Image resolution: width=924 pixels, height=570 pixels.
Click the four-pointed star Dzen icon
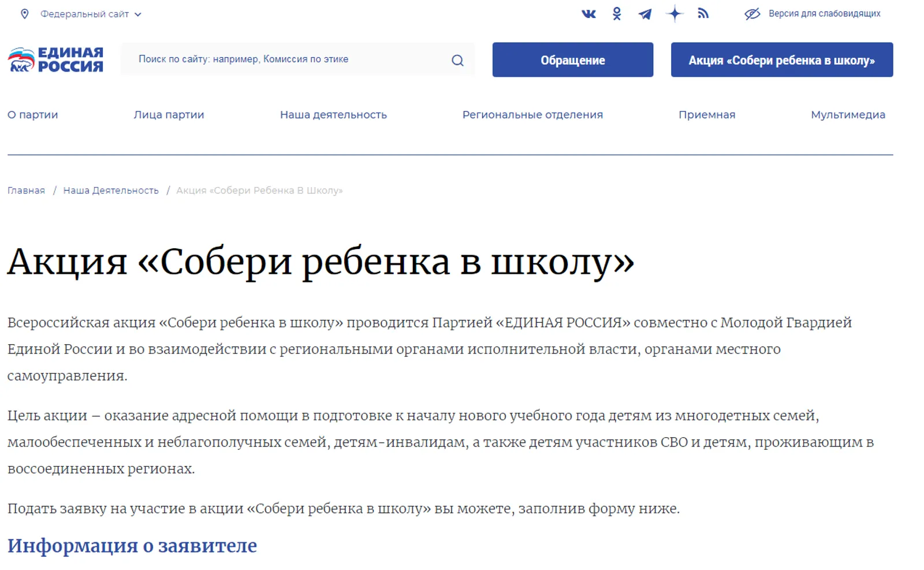pyautogui.click(x=675, y=14)
